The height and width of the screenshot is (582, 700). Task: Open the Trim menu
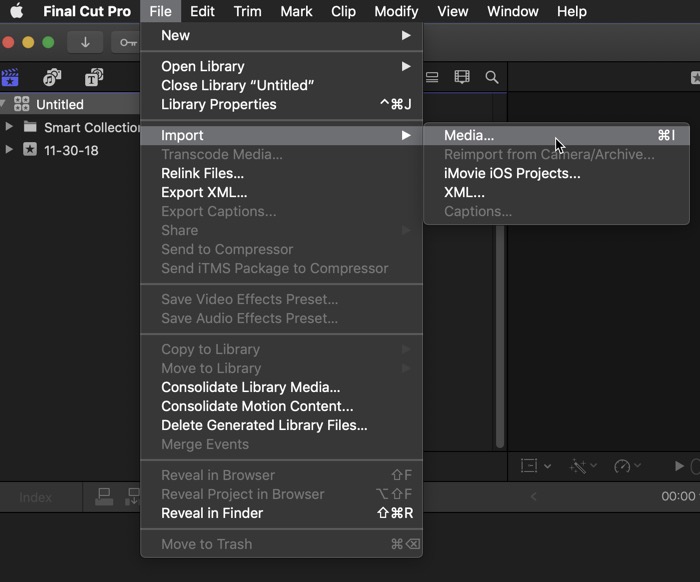(247, 11)
